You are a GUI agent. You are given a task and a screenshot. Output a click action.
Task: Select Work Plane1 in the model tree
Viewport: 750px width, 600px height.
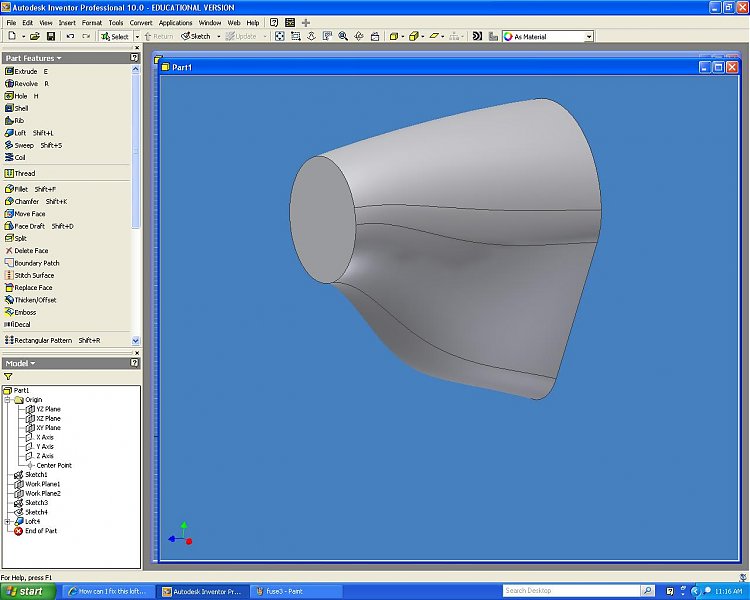click(x=42, y=484)
